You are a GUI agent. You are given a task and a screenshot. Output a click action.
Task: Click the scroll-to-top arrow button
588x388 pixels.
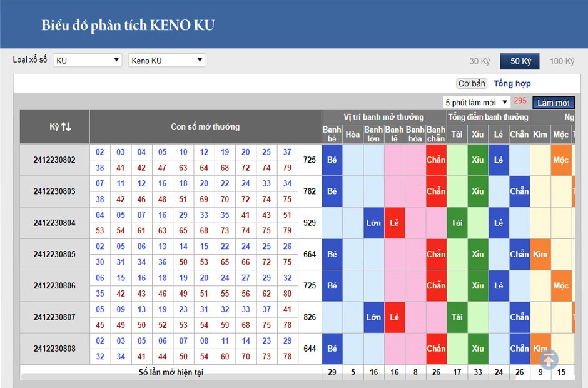(548, 359)
